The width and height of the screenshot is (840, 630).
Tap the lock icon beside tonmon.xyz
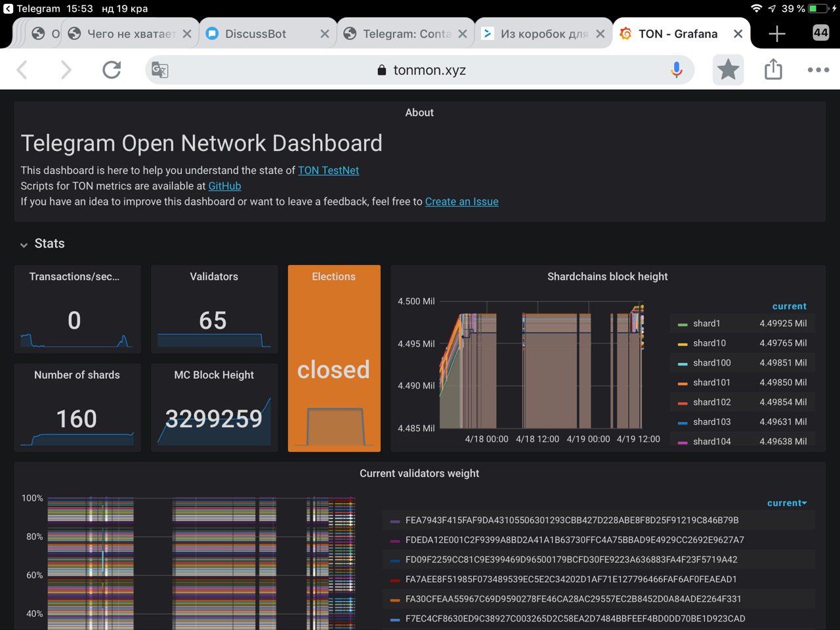pos(382,70)
